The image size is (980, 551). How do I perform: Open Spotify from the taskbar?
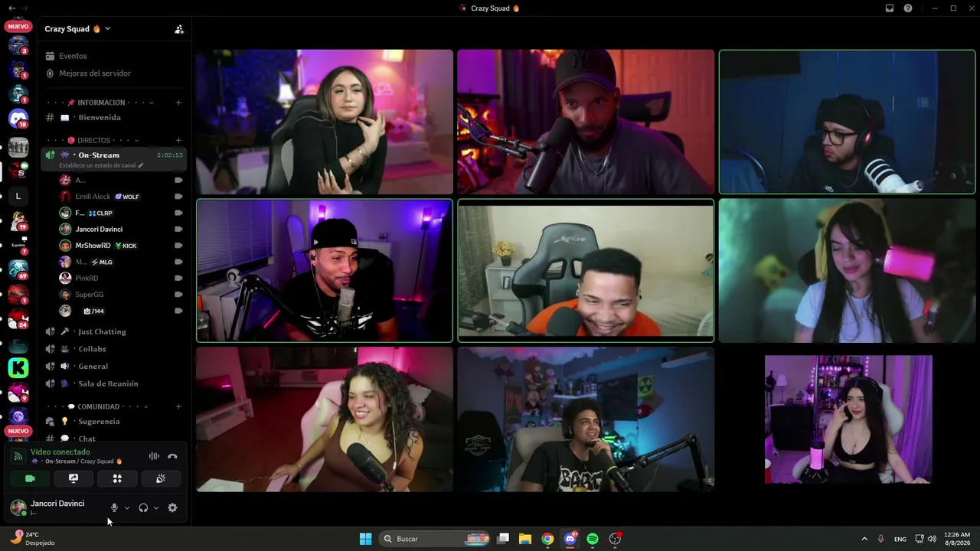(593, 539)
